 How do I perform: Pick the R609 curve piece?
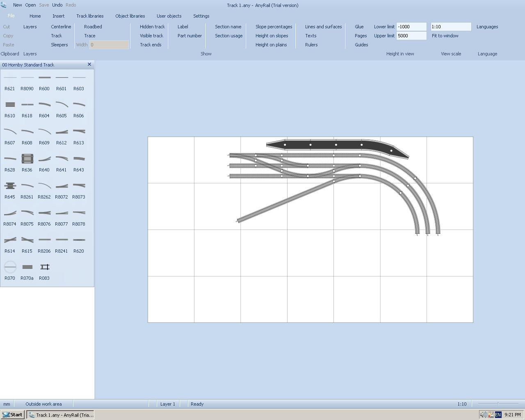click(x=44, y=136)
